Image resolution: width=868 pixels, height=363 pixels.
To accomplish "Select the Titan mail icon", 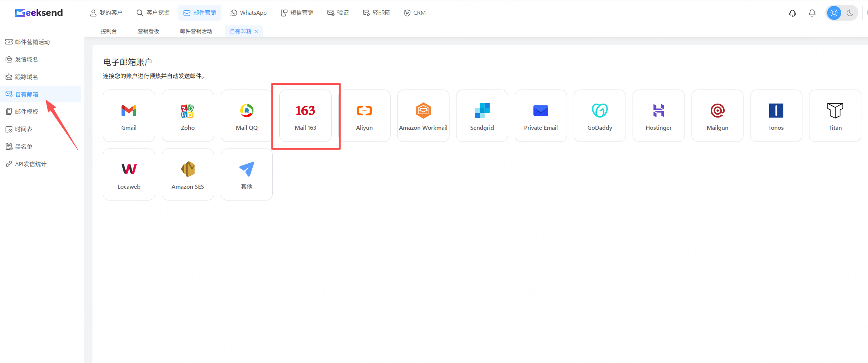I will (835, 111).
